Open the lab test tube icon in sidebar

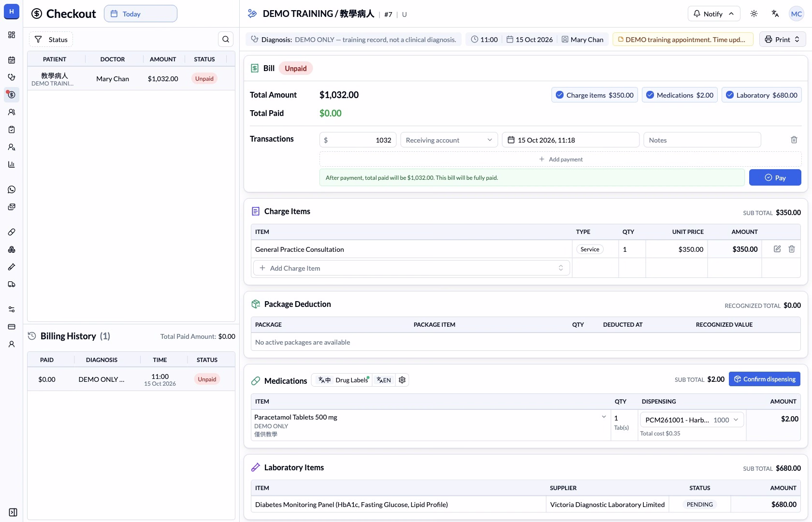pyautogui.click(x=12, y=267)
